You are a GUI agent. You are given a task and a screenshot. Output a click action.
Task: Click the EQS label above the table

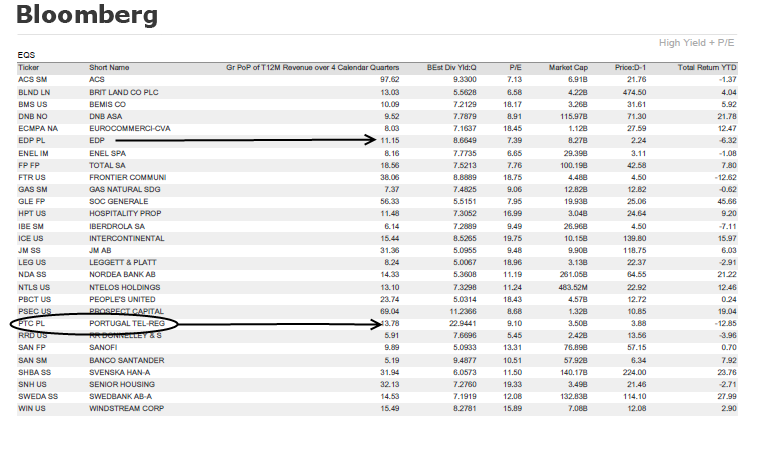26,55
